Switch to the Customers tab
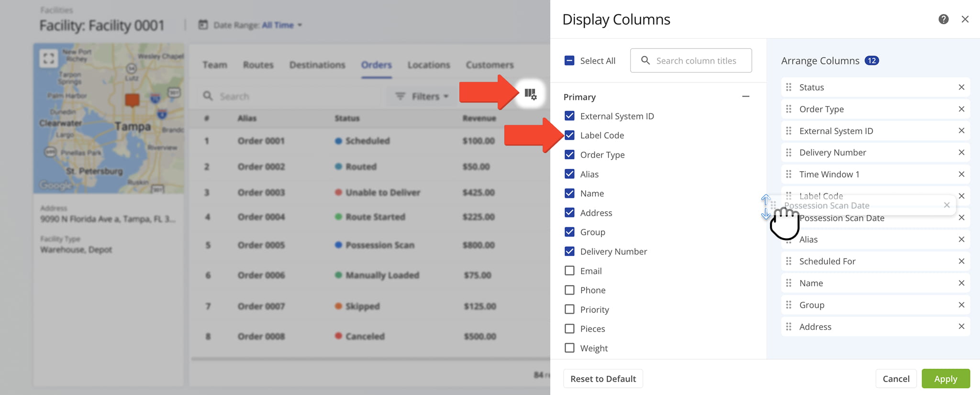The image size is (980, 395). [490, 65]
